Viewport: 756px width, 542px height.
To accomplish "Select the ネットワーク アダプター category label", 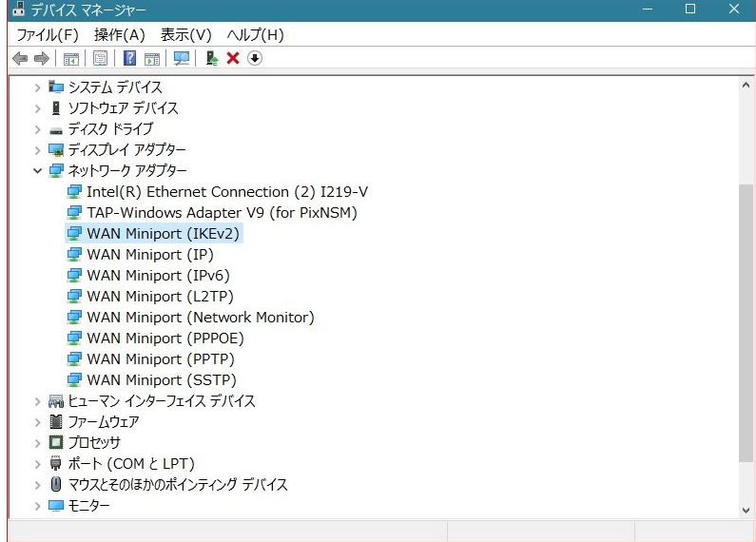I will [x=127, y=171].
